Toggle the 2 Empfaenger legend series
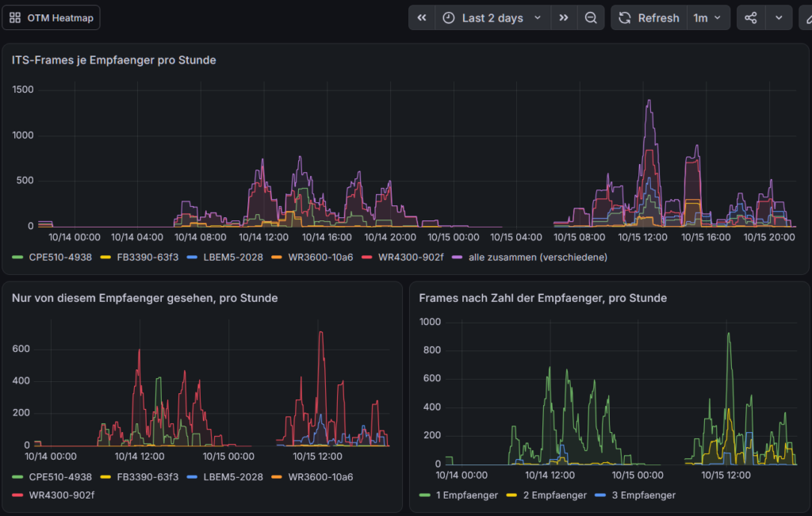 (x=554, y=495)
